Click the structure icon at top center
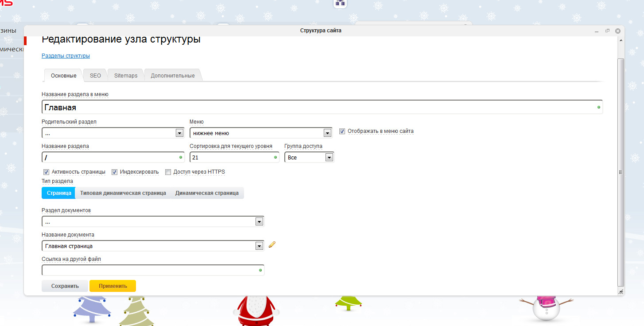Image resolution: width=644 pixels, height=326 pixels. (340, 3)
